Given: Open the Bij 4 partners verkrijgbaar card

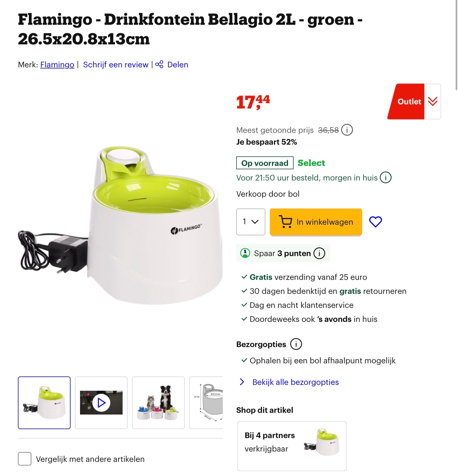Looking at the screenshot, I should coord(292,446).
